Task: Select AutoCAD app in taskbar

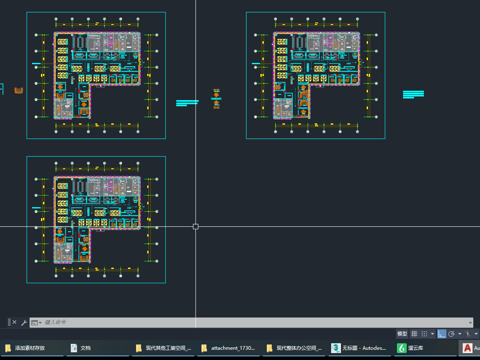Action: [470, 348]
